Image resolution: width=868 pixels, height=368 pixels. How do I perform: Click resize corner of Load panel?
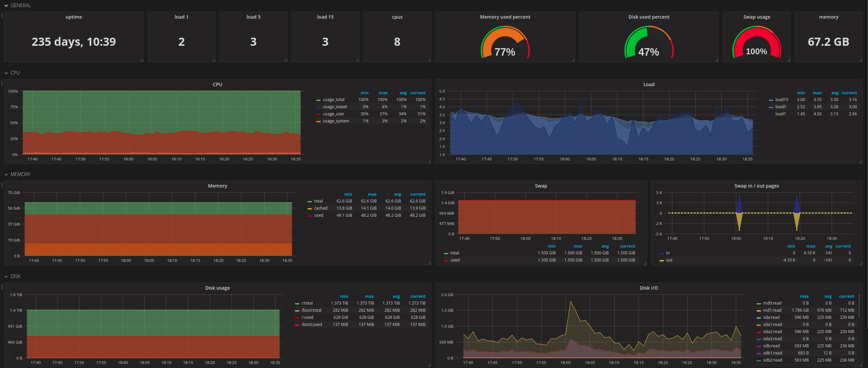click(861, 162)
